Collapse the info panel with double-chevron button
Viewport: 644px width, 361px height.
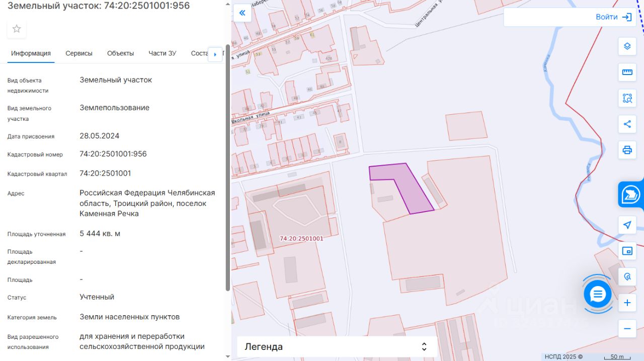tap(242, 13)
